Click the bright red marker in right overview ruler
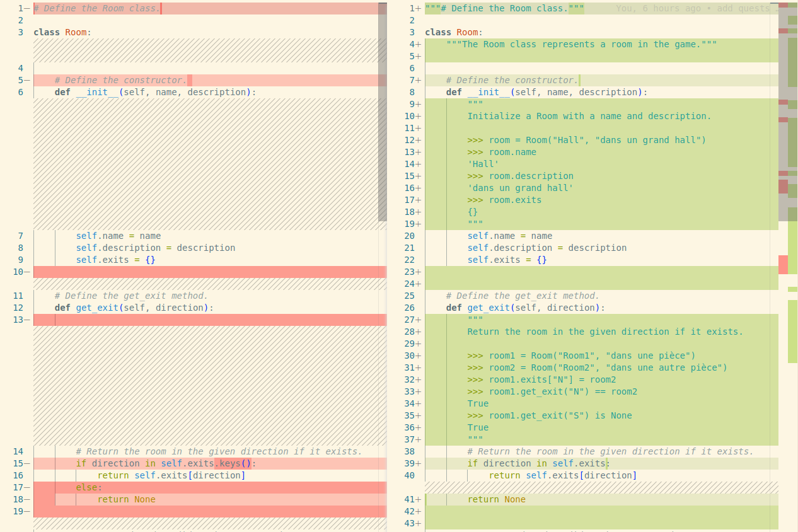This screenshot has width=798, height=532. 783,264
